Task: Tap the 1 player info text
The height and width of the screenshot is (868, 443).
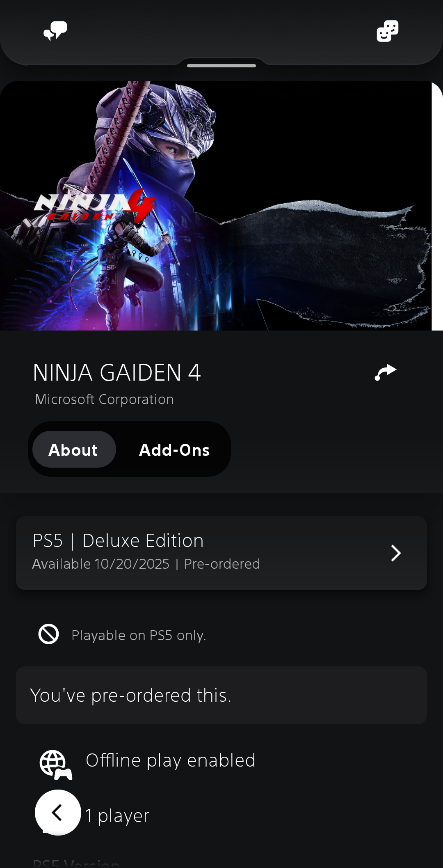Action: [x=117, y=815]
